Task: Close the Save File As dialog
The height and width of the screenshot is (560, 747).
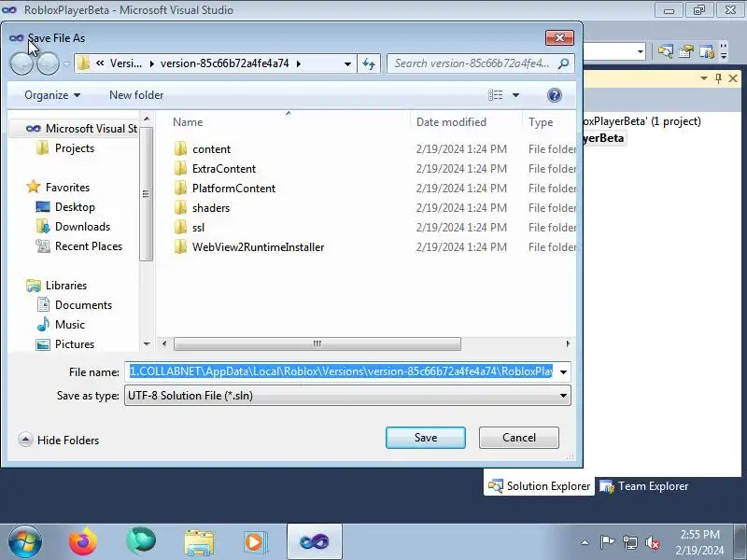Action: 559,38
